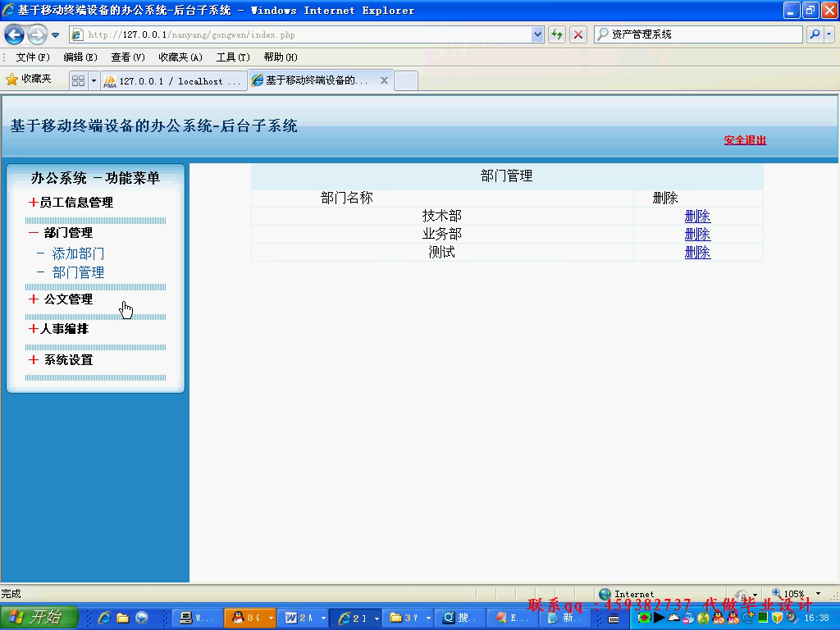Close the 基于移动终端设备的 tab

pyautogui.click(x=384, y=80)
